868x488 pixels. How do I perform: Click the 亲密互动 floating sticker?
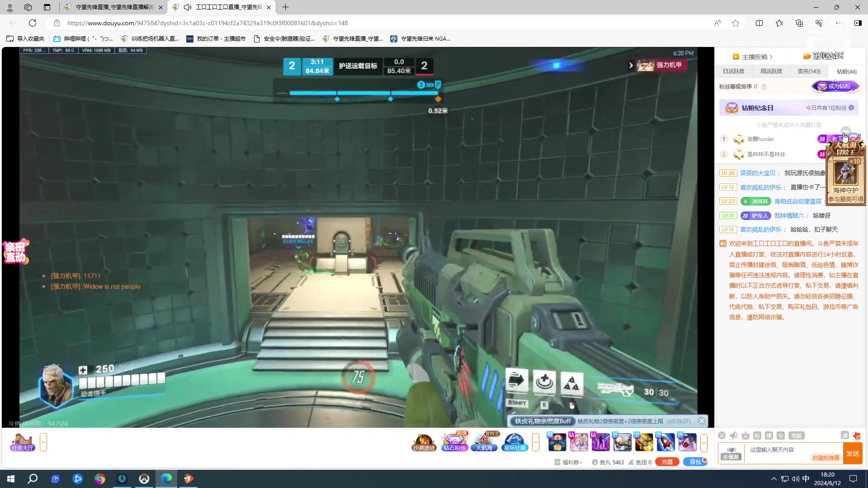coord(15,252)
